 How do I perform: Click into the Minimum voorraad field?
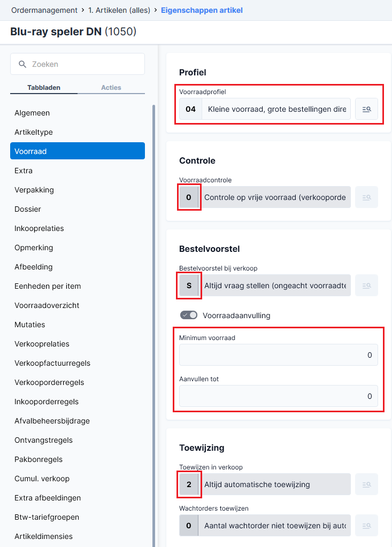[278, 355]
